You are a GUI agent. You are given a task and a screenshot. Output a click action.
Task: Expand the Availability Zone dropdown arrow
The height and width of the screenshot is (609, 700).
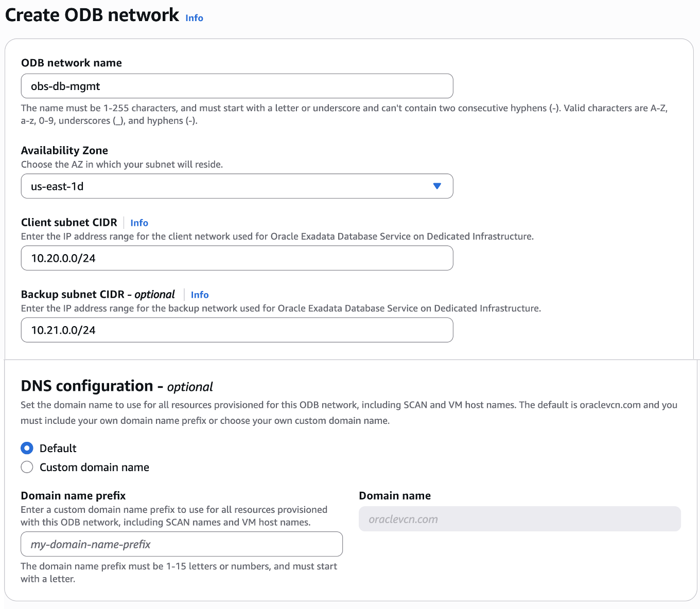click(437, 186)
